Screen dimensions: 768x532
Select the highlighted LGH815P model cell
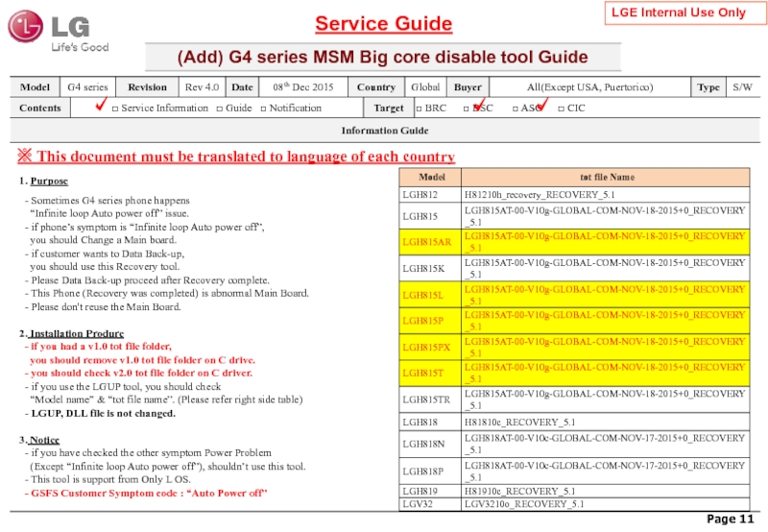tap(430, 321)
